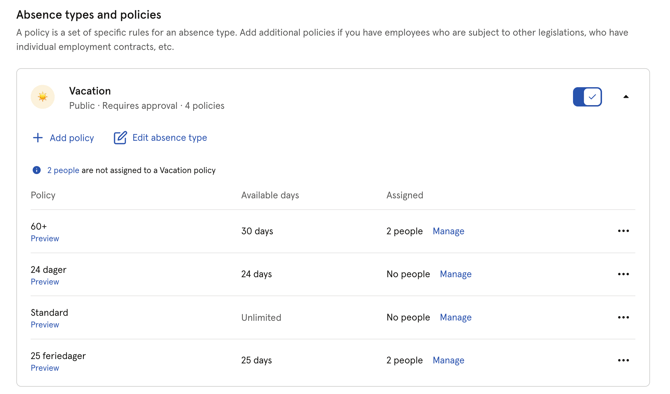
Task: Open the 2 people unassigned link
Action: 63,170
